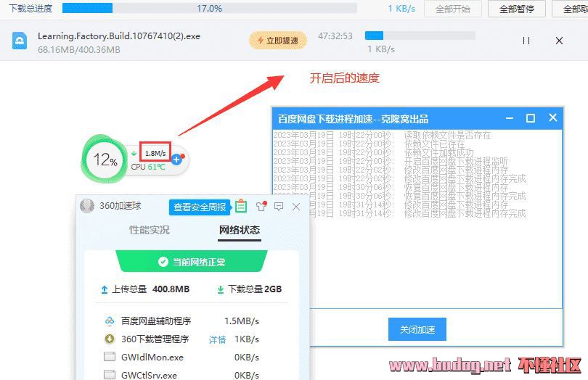Click the 1.8M/s download speed readout

[155, 153]
